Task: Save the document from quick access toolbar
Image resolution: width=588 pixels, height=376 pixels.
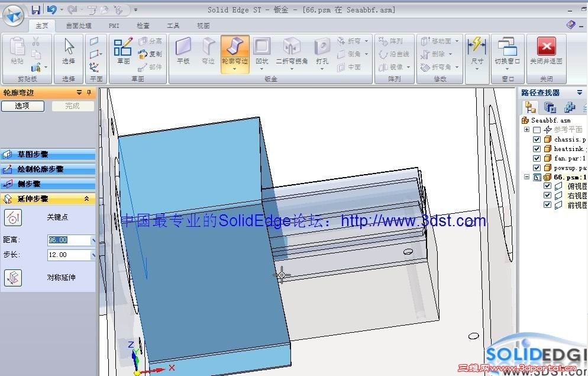Action: [35, 10]
